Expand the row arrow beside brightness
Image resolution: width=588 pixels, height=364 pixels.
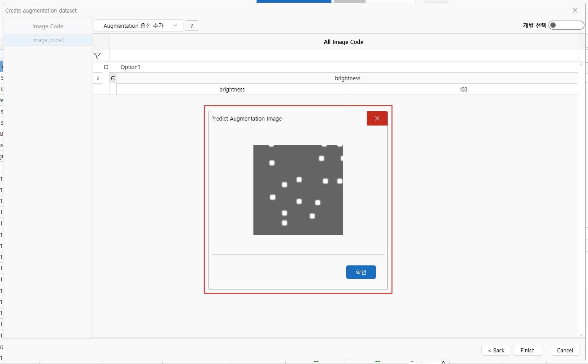pyautogui.click(x=98, y=78)
